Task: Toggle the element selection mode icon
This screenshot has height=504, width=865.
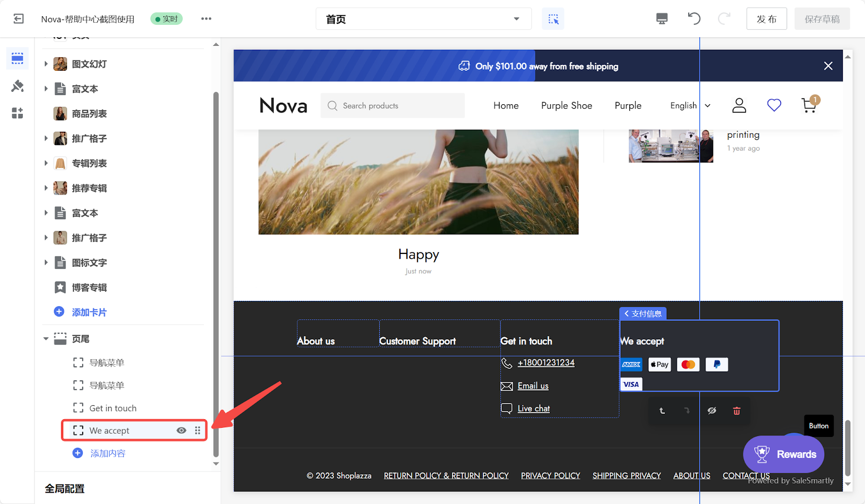Action: [x=553, y=19]
